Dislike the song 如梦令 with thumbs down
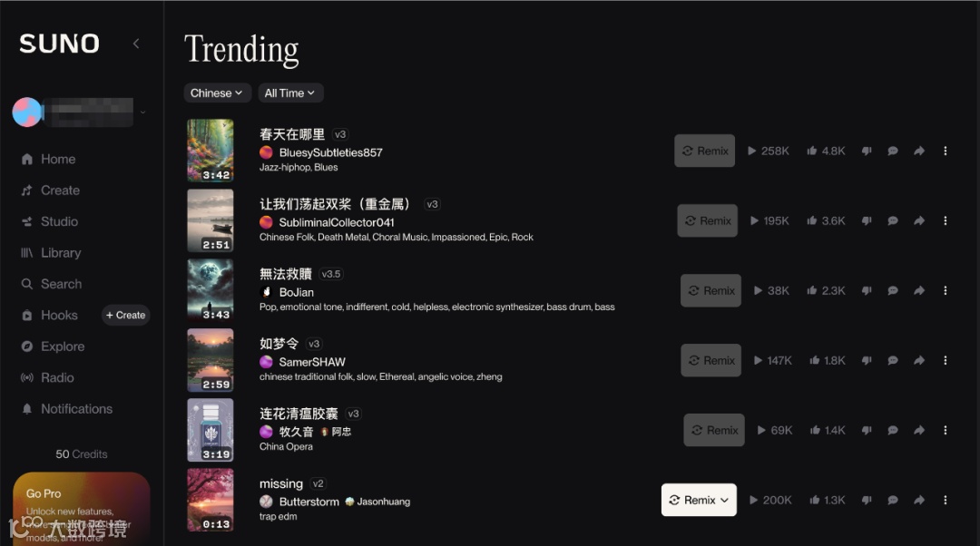 click(867, 360)
